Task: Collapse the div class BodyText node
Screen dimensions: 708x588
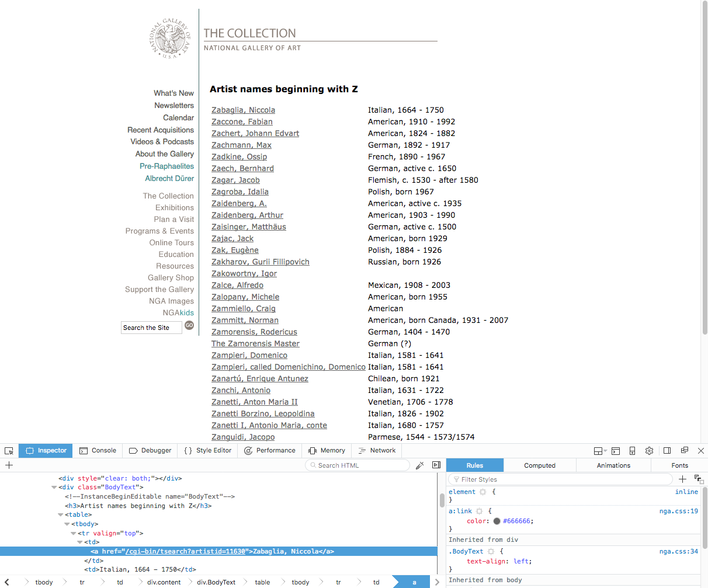Action: pyautogui.click(x=54, y=488)
